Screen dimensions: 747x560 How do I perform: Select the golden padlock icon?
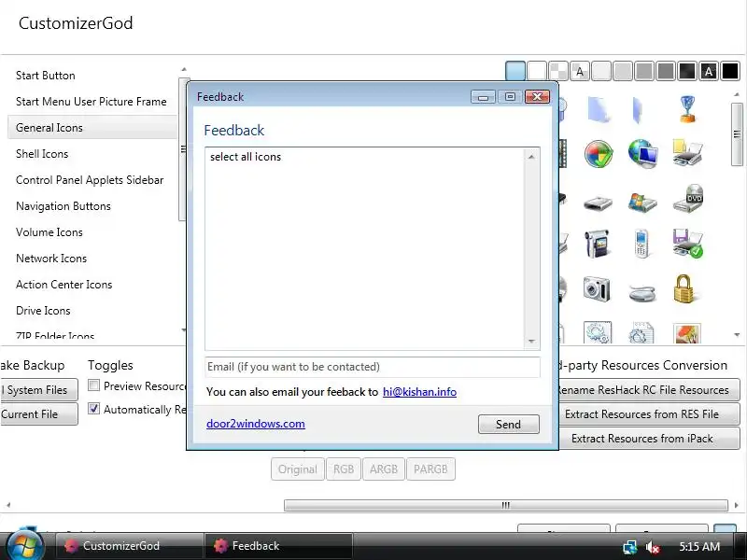(684, 288)
